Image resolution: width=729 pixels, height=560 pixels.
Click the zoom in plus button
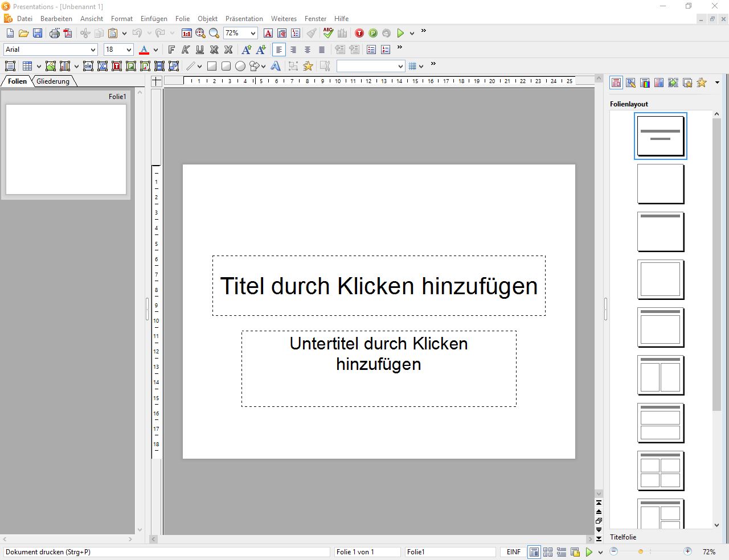(687, 551)
